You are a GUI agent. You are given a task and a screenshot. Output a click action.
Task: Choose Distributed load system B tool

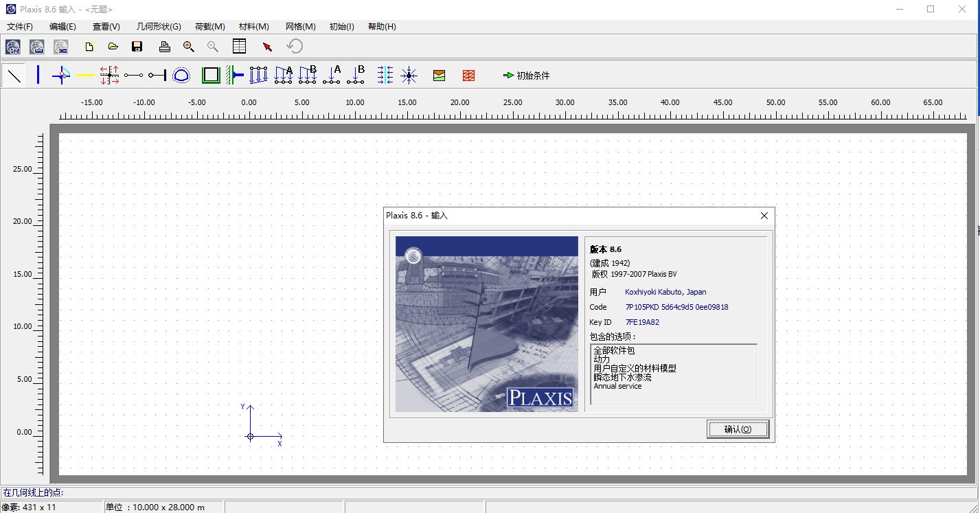pyautogui.click(x=308, y=75)
